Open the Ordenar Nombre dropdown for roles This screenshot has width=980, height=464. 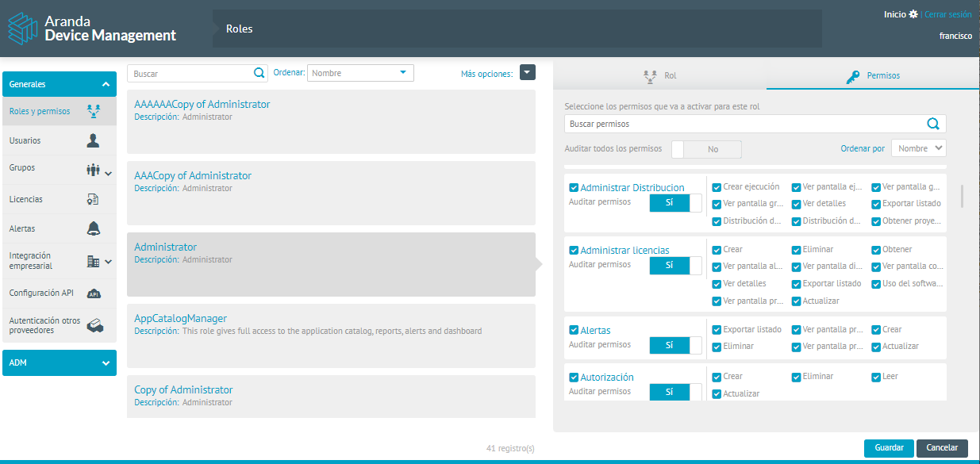tap(360, 73)
